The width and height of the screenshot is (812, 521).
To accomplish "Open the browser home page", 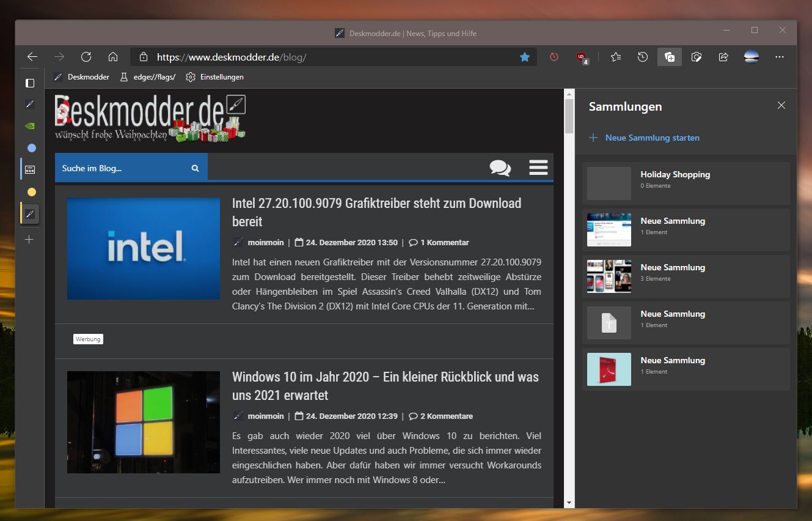I will pos(113,57).
